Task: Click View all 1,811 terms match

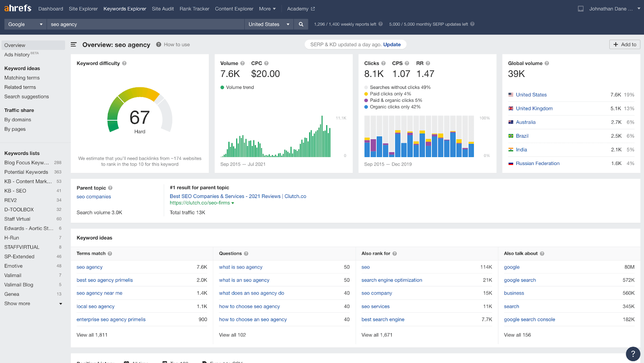Action: point(92,335)
